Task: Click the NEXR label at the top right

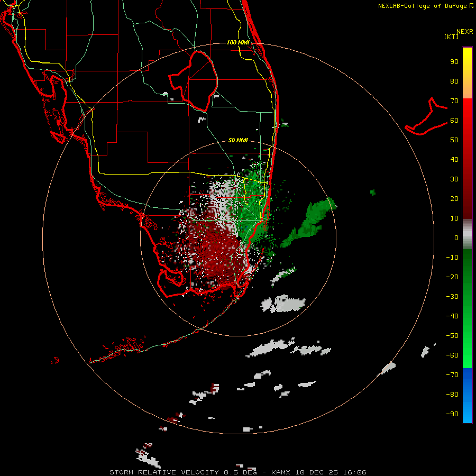Action: [x=465, y=32]
